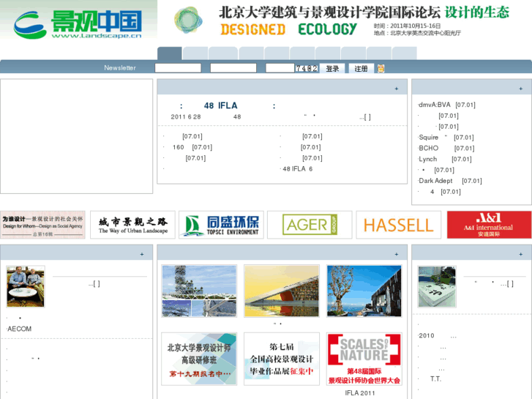The image size is (532, 399).
Task: Expand center news panel plus icon
Action: (397, 89)
